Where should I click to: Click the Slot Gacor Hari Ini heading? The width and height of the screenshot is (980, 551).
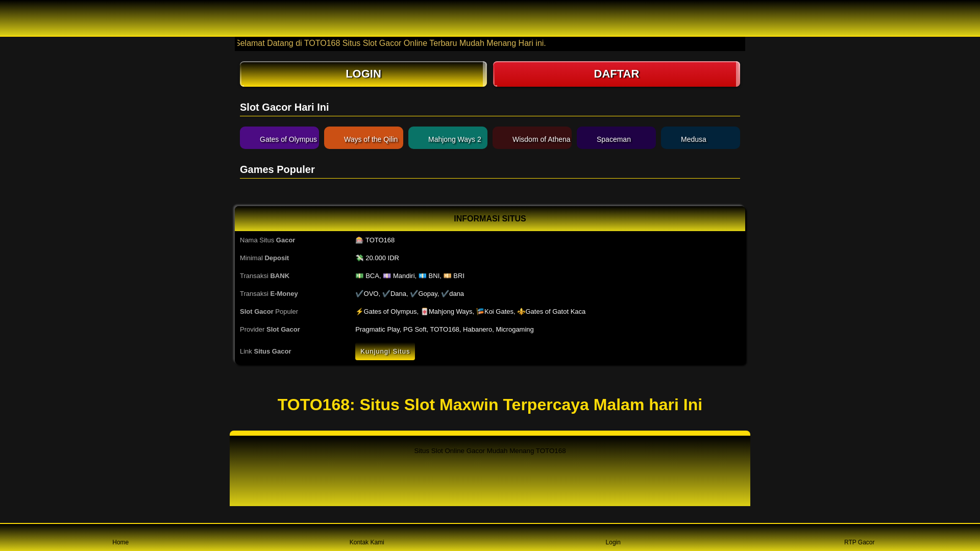(x=284, y=107)
